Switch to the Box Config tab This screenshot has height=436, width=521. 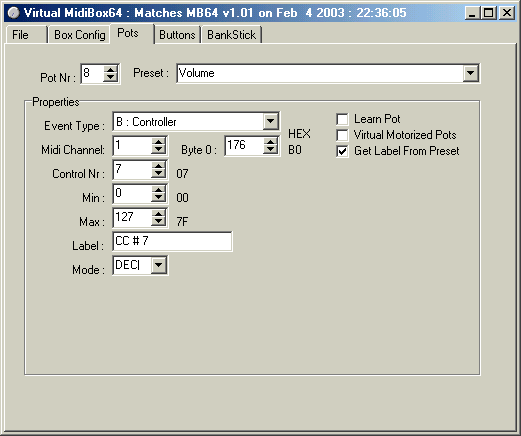pyautogui.click(x=79, y=35)
